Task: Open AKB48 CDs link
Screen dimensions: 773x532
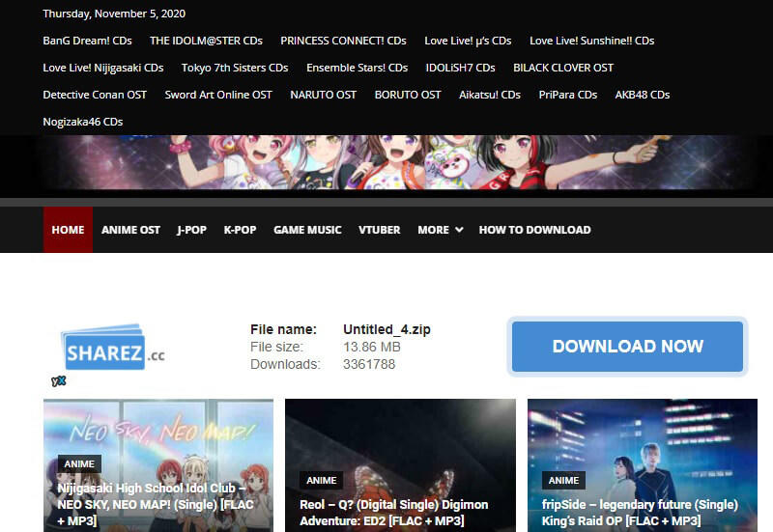Action: click(643, 95)
